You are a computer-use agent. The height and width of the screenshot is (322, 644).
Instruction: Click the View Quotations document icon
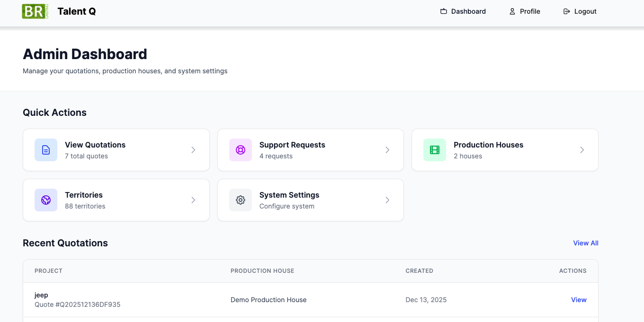tap(46, 150)
